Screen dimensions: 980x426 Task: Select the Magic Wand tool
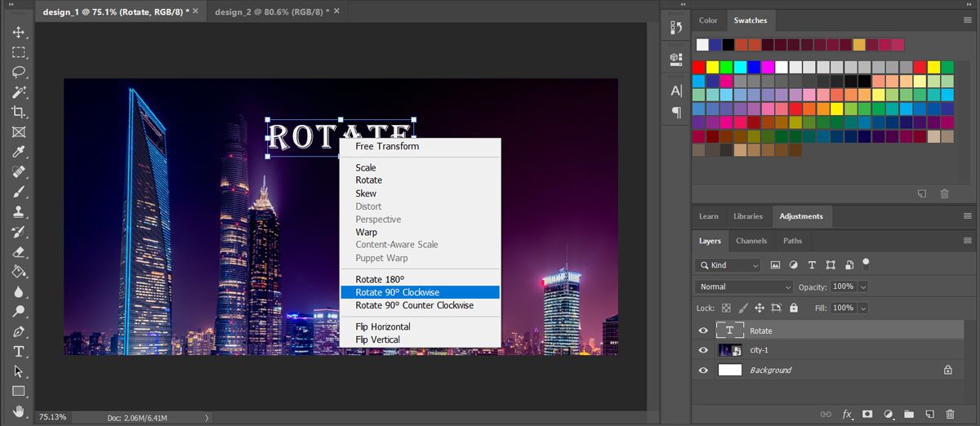tap(18, 92)
